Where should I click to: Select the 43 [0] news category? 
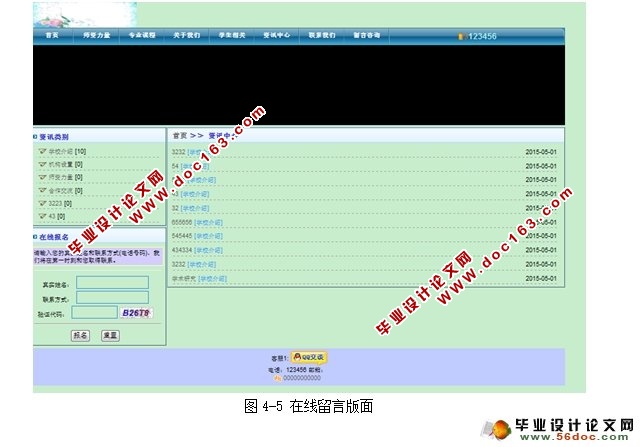click(57, 216)
